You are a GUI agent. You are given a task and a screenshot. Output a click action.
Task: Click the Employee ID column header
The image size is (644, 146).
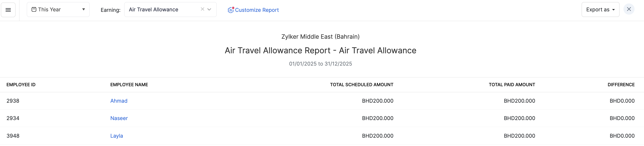click(21, 85)
